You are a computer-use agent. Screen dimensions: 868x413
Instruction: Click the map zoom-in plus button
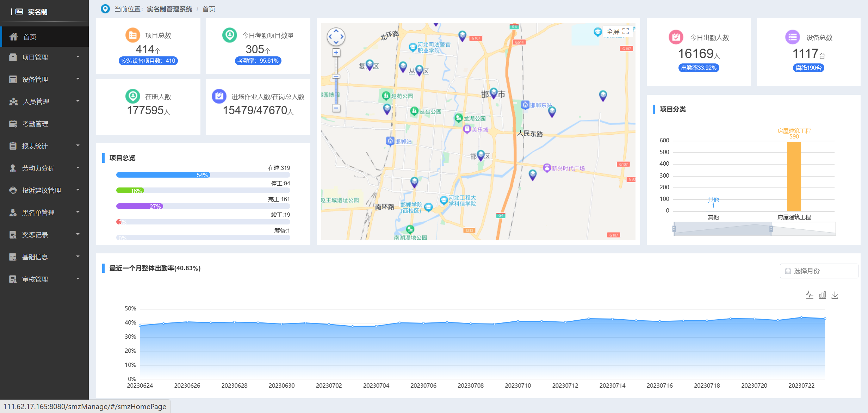coord(336,53)
